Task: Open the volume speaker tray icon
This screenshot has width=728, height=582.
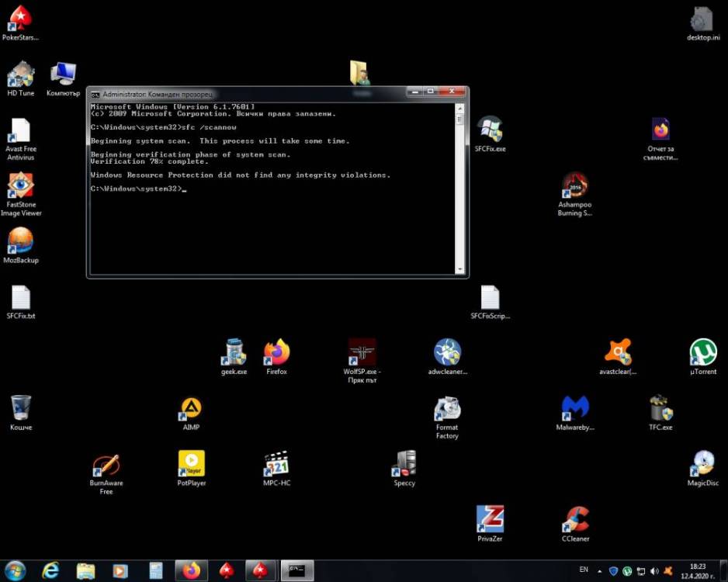Action: coord(654,571)
